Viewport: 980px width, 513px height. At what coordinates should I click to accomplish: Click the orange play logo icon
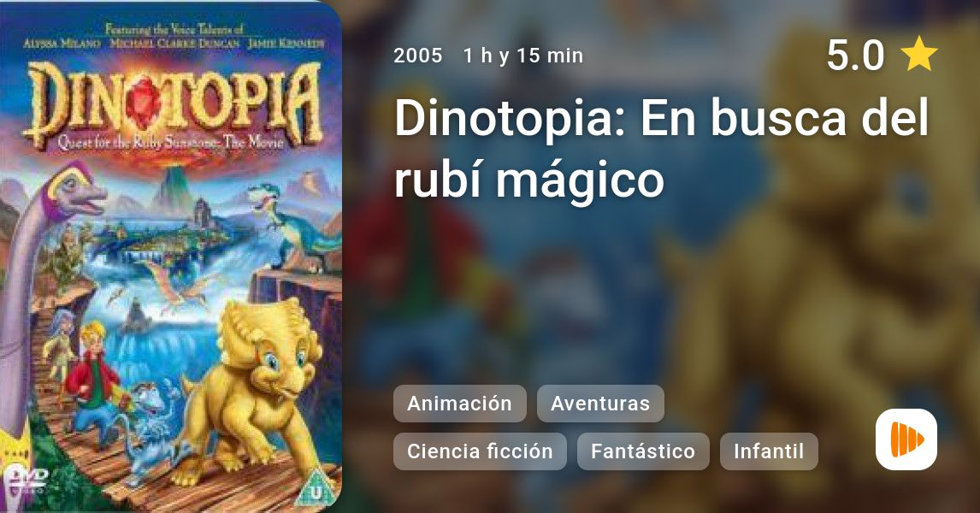click(x=906, y=439)
